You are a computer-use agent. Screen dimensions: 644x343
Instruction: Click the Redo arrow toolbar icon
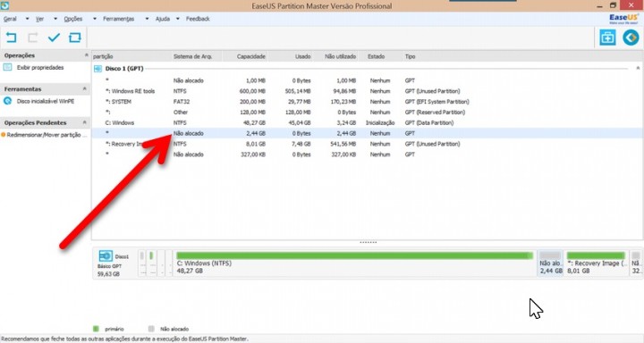pos(32,38)
